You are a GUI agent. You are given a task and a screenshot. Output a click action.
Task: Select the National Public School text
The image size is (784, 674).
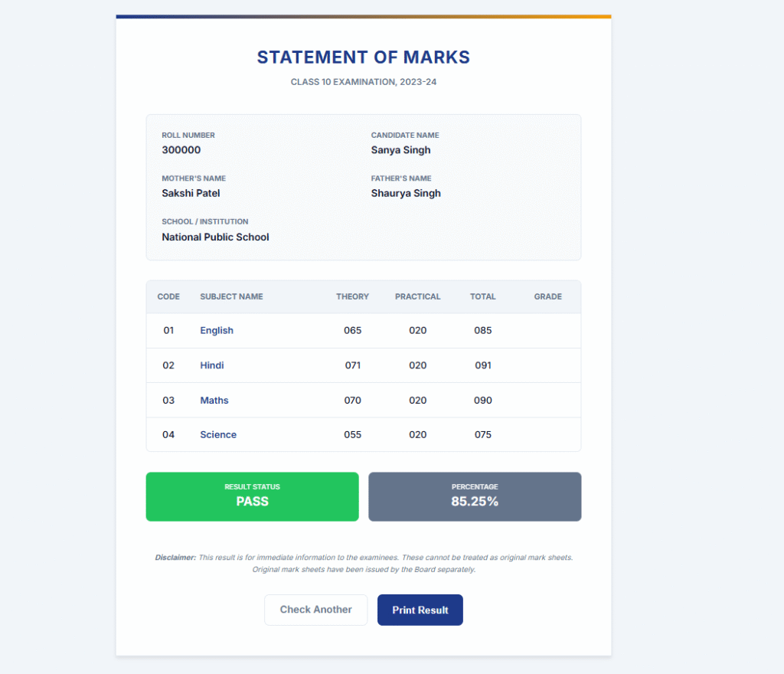pyautogui.click(x=215, y=237)
